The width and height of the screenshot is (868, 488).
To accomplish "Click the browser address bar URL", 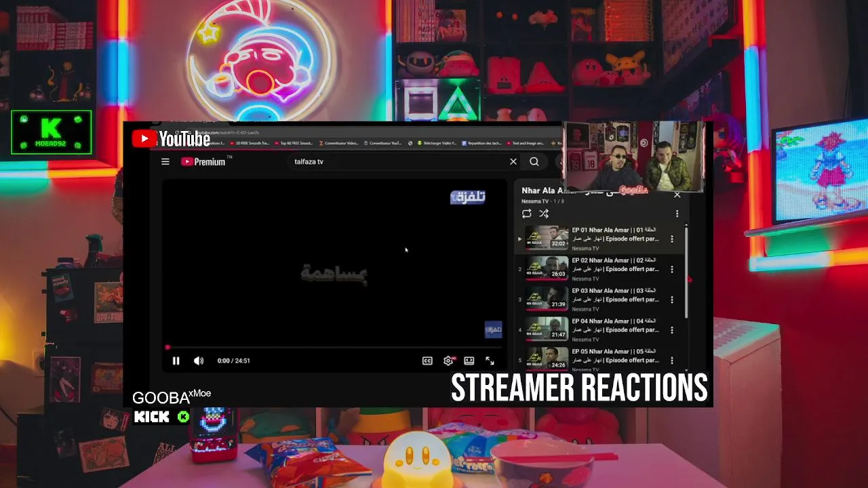I will [x=228, y=132].
